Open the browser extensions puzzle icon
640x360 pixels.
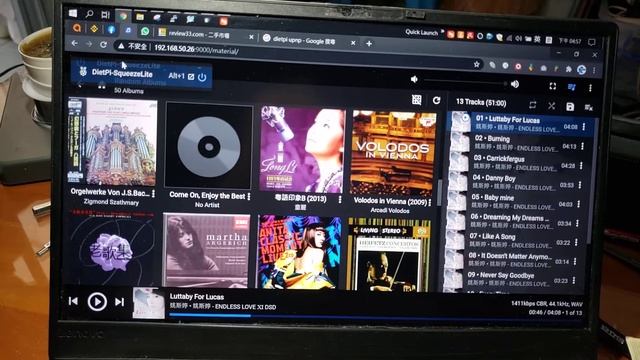click(x=569, y=69)
